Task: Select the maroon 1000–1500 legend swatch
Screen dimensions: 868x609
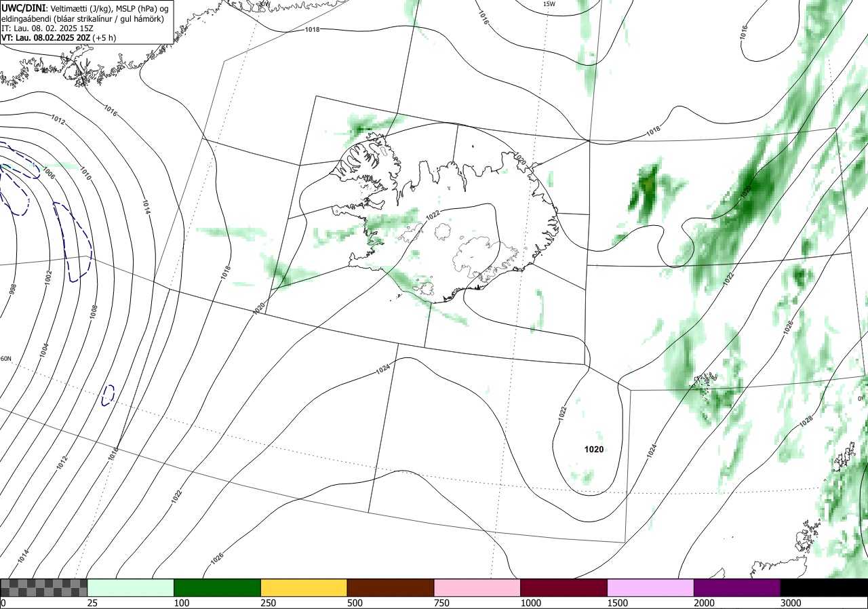Action: [x=564, y=587]
